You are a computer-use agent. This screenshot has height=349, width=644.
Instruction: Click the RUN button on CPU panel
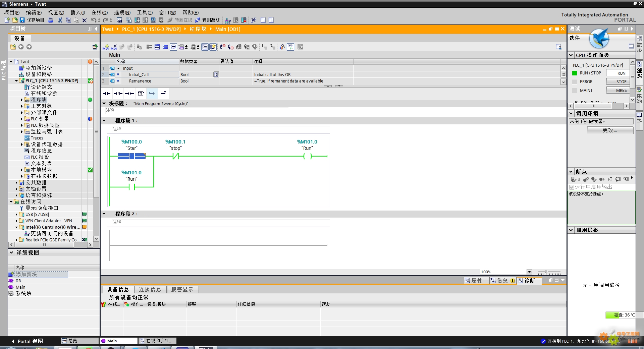[x=618, y=73]
